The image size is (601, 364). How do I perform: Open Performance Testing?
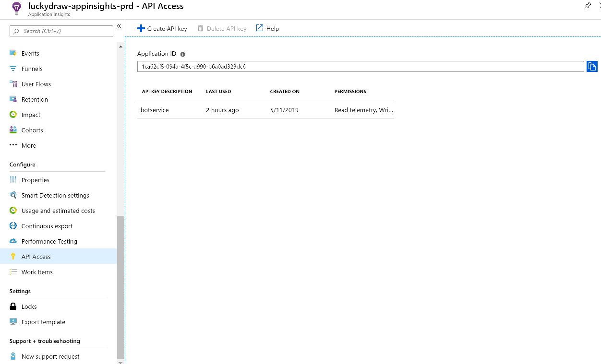[49, 241]
